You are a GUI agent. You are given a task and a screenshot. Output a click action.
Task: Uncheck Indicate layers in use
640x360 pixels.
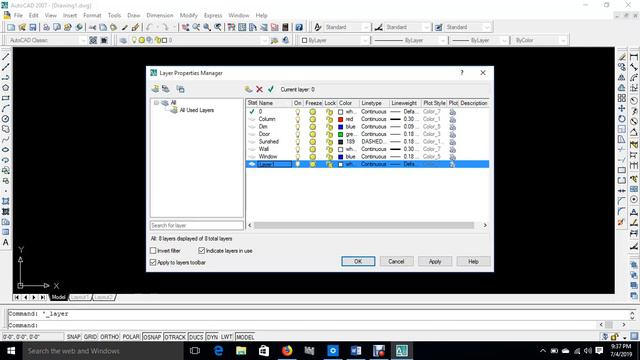point(202,251)
